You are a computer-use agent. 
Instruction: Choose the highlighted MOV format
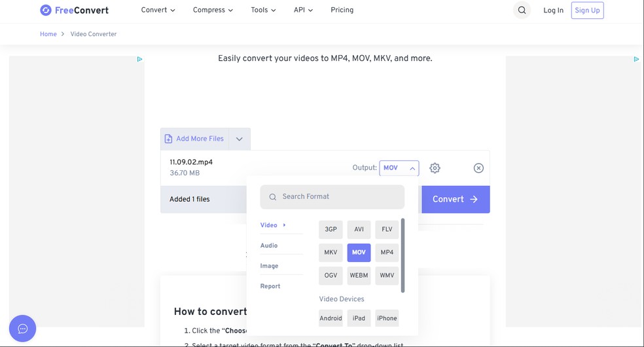359,253
